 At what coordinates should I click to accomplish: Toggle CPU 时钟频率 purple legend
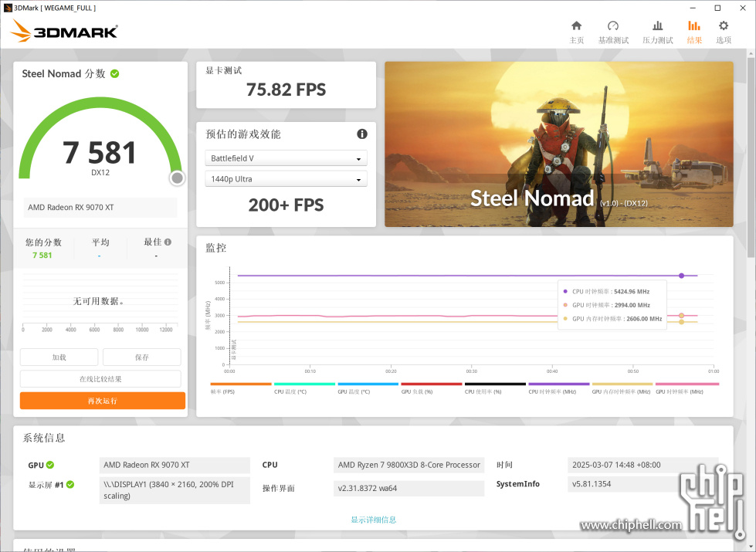pyautogui.click(x=559, y=388)
